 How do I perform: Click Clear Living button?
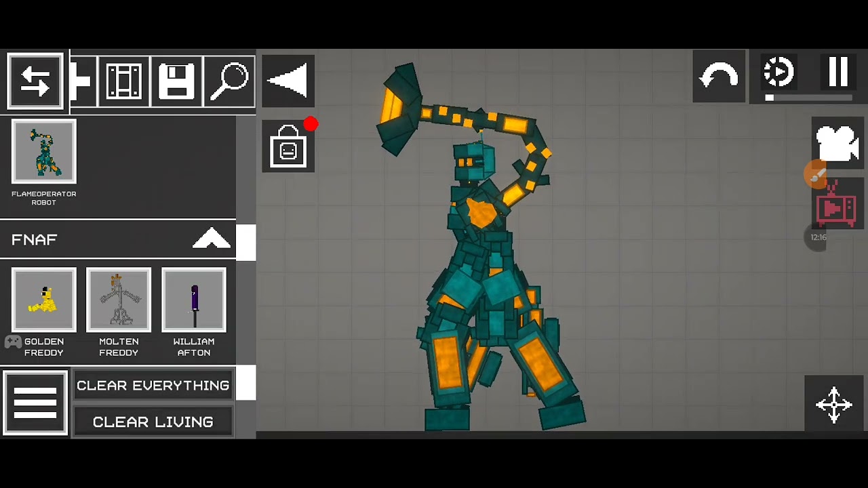(153, 422)
